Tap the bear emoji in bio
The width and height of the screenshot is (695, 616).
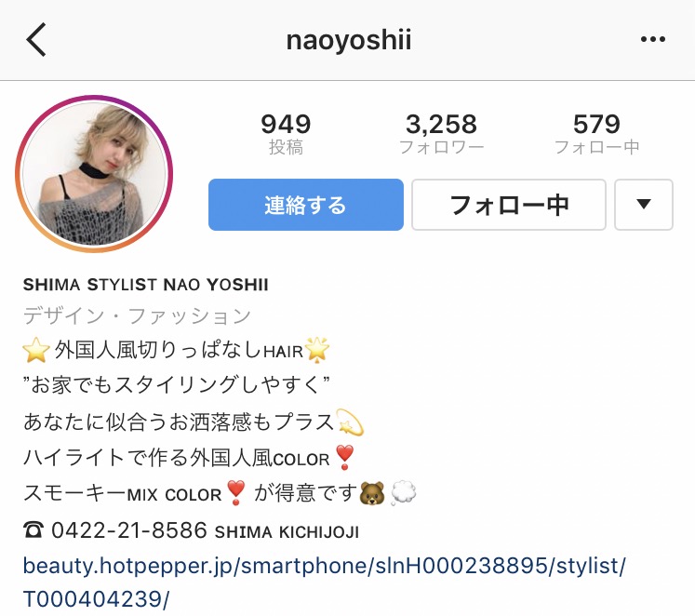click(x=372, y=493)
